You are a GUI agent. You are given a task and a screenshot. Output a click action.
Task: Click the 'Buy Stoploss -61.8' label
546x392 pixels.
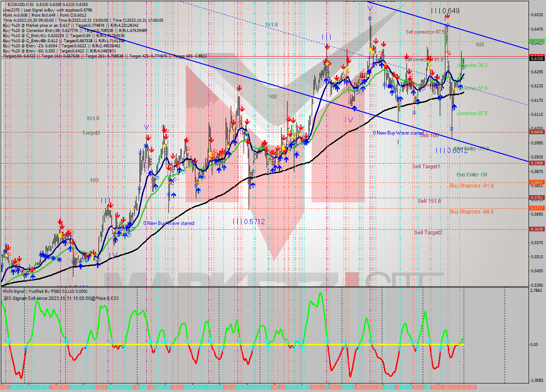pos(471,186)
